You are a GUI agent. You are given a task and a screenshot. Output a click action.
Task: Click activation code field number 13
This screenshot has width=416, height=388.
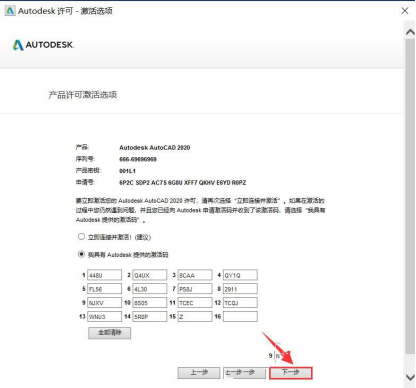[104, 316]
